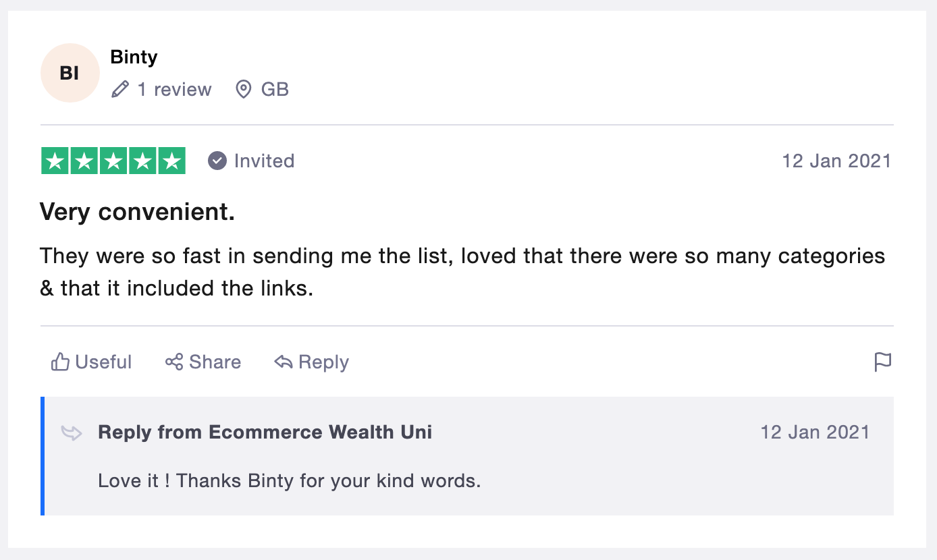
Task: Click the reply arrow icon
Action: [283, 362]
